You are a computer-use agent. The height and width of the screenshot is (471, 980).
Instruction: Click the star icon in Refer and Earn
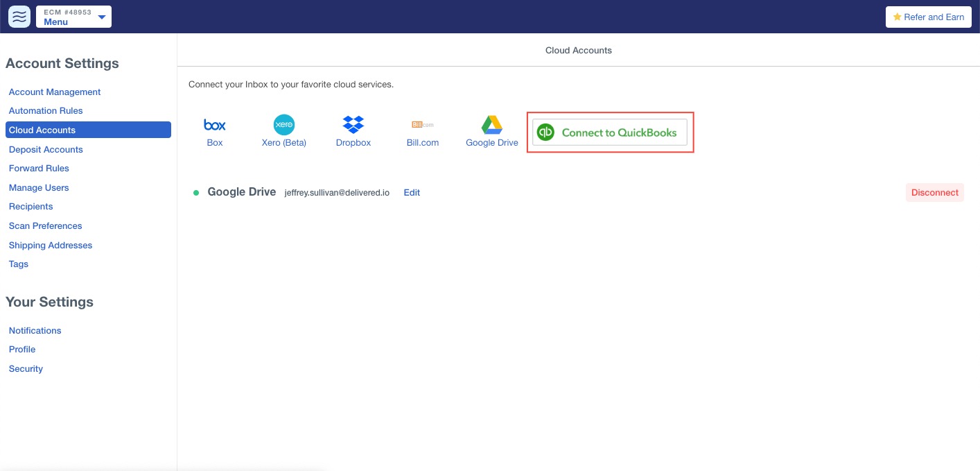pyautogui.click(x=897, y=17)
